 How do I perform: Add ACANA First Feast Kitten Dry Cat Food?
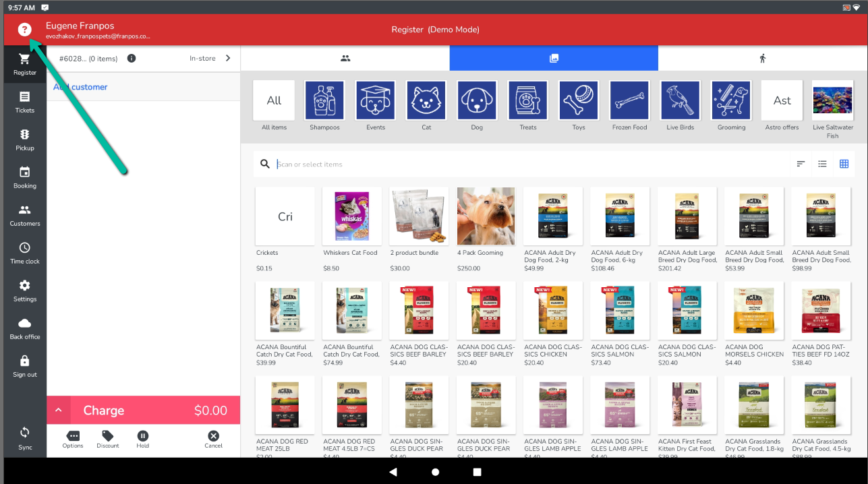coord(687,417)
